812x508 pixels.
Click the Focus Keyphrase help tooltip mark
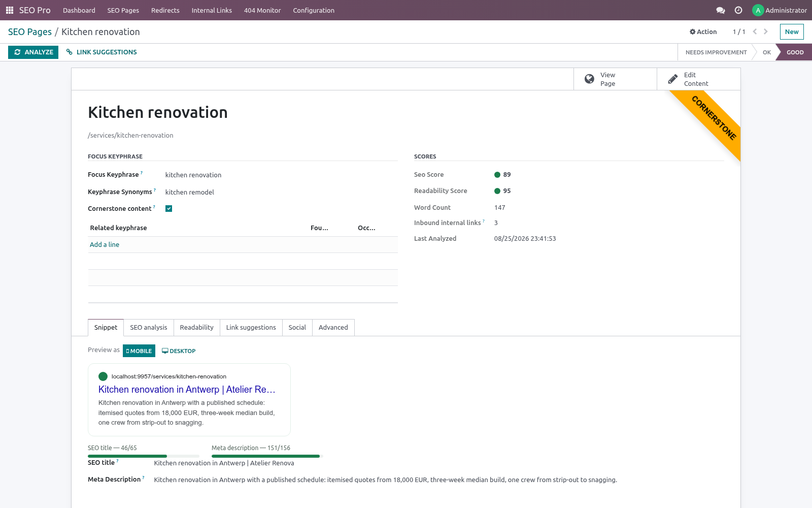tap(142, 173)
